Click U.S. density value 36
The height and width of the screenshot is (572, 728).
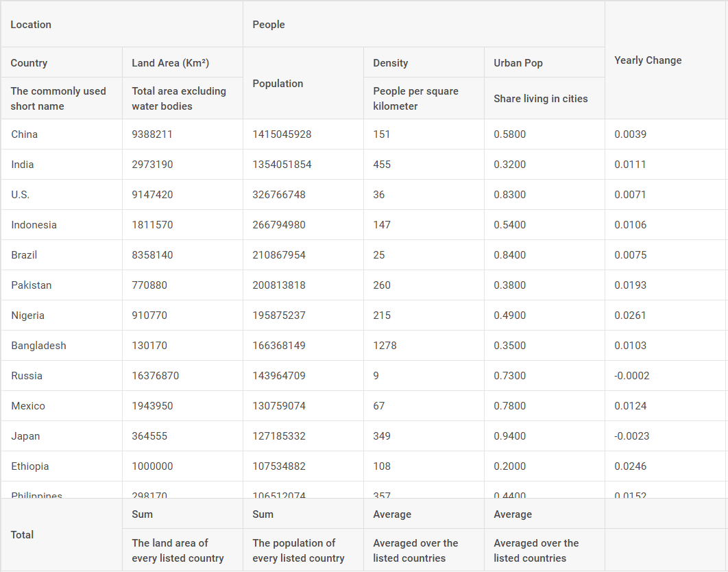424,195
